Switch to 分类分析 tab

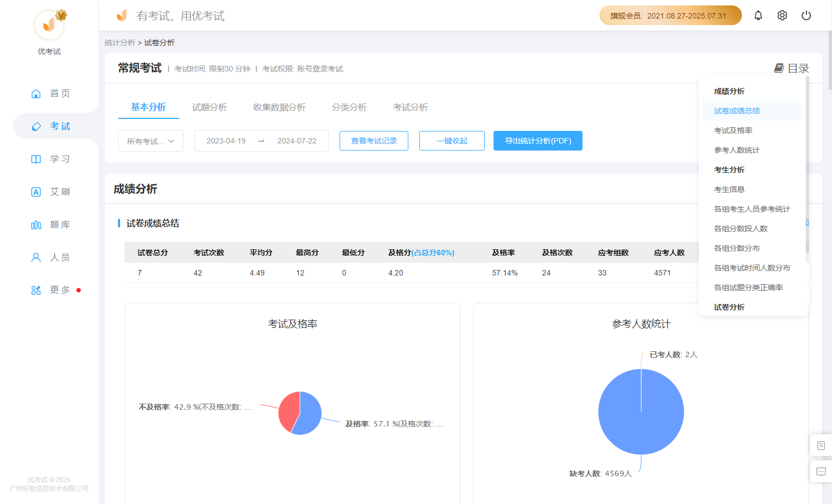(349, 107)
